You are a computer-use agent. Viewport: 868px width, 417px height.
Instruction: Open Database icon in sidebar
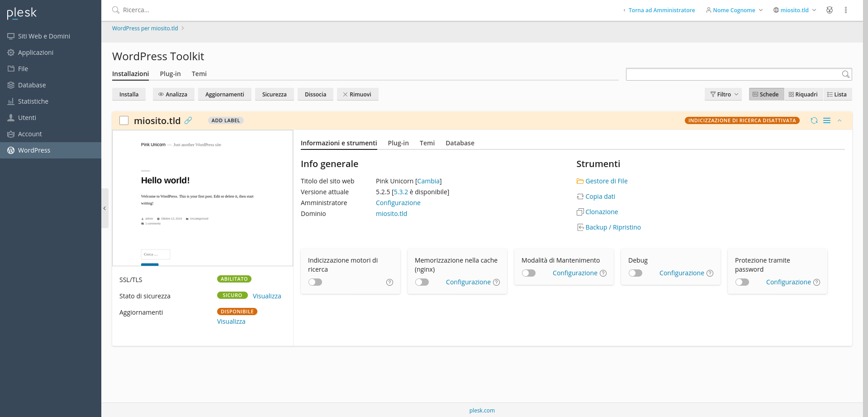point(11,85)
